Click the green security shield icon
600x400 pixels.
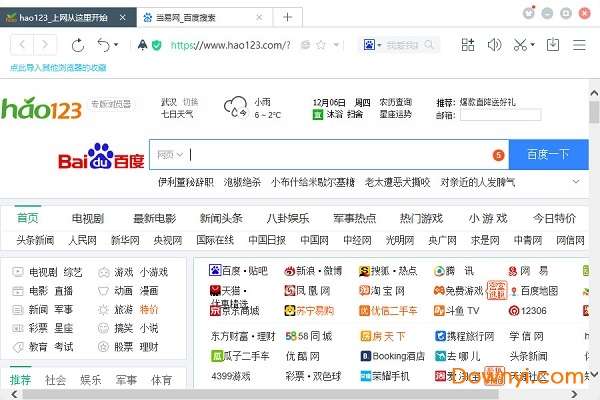[156, 45]
